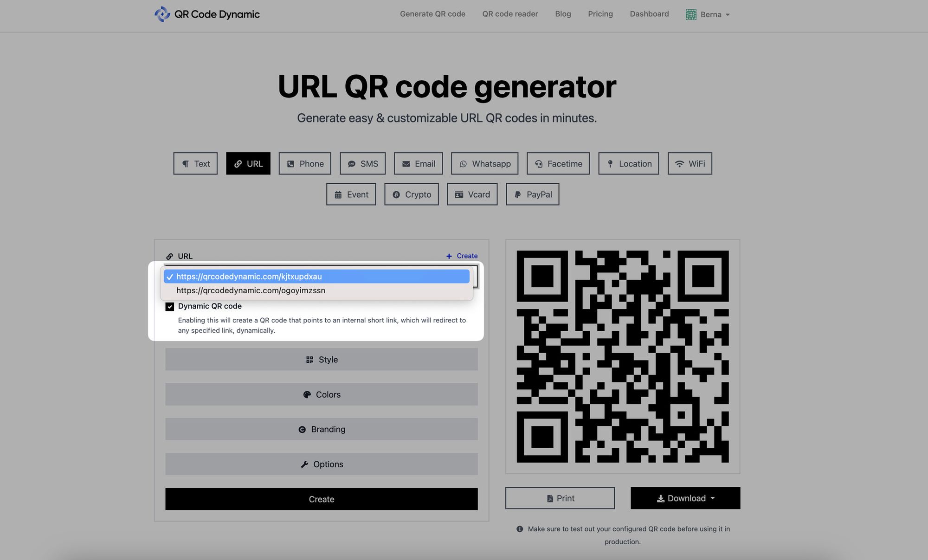Expand the Branding section

(x=322, y=429)
